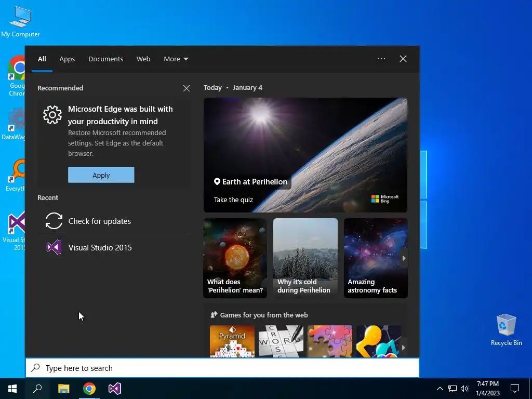The image size is (532, 399).
Task: Open the three-dot search options menu
Action: [381, 59]
